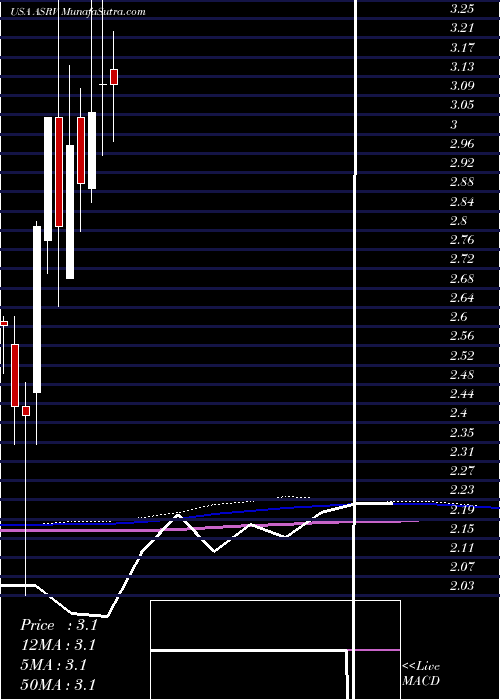Screen dimensions: 500x700
Task: Click the 2.19 price axis label
Action: [x=461, y=510]
